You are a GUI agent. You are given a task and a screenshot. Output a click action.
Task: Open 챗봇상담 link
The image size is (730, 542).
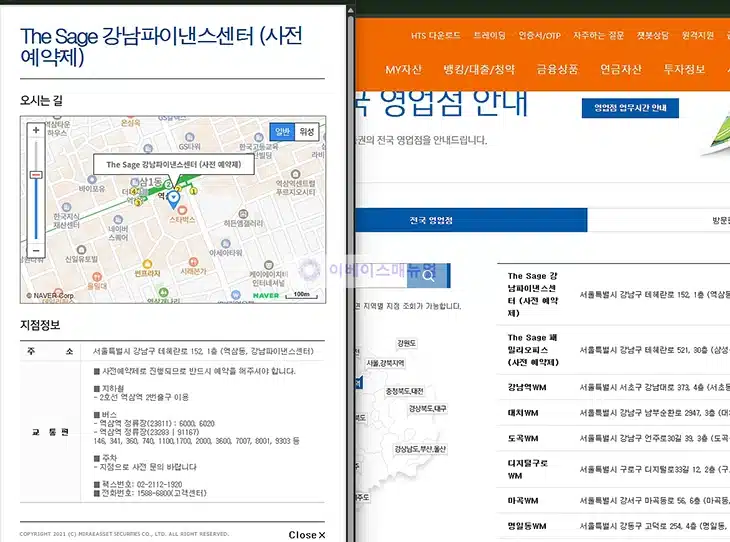(x=652, y=35)
